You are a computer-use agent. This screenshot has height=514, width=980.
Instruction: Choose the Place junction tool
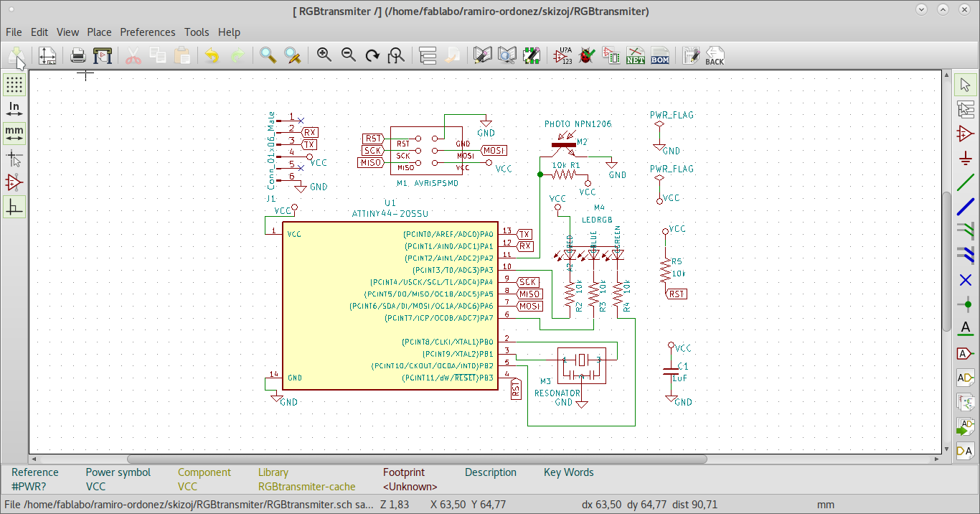[966, 304]
